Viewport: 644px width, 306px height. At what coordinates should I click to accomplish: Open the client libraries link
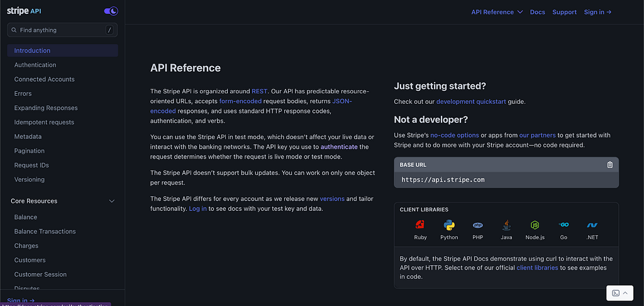pyautogui.click(x=537, y=268)
